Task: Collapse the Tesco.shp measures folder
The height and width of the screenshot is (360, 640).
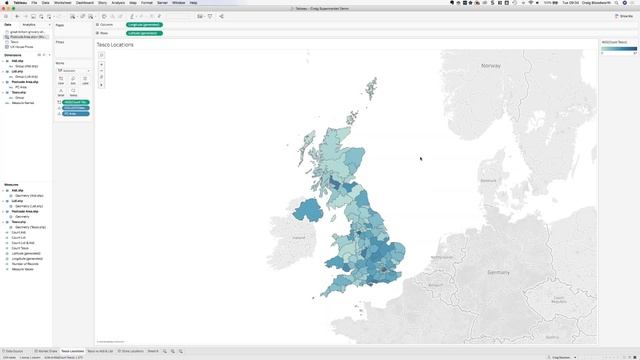Action: 3,222
